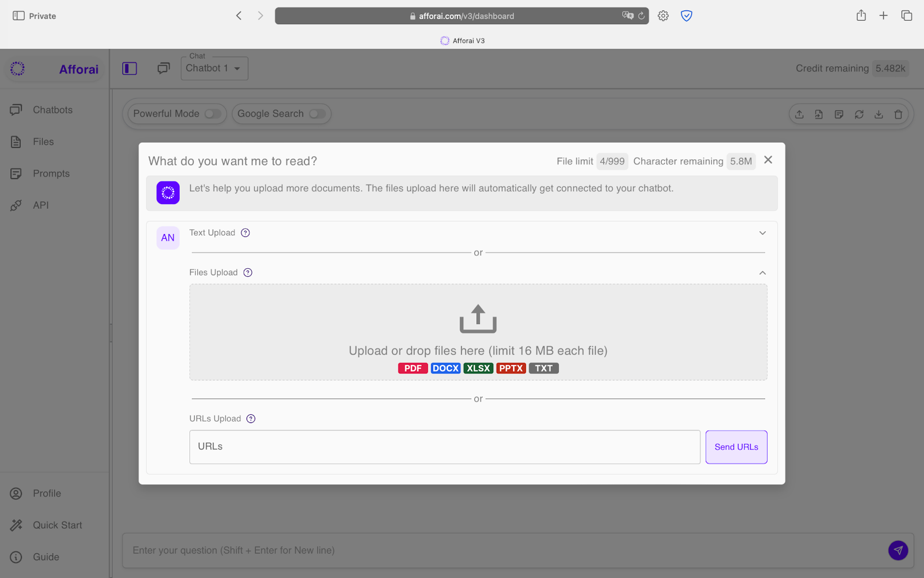Image resolution: width=924 pixels, height=578 pixels.
Task: Click the purple Afforai avatar in the dialog
Action: (x=168, y=192)
